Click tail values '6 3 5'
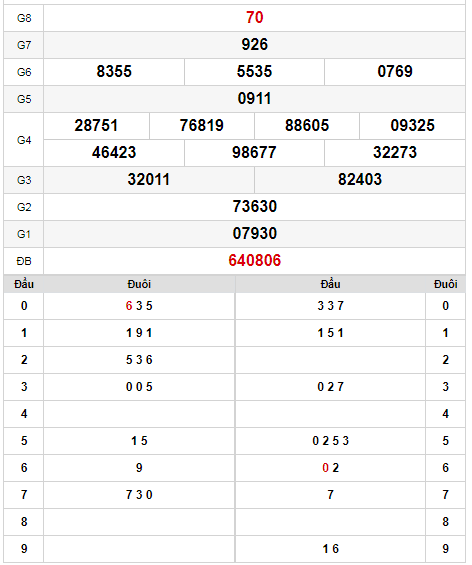 point(139,306)
